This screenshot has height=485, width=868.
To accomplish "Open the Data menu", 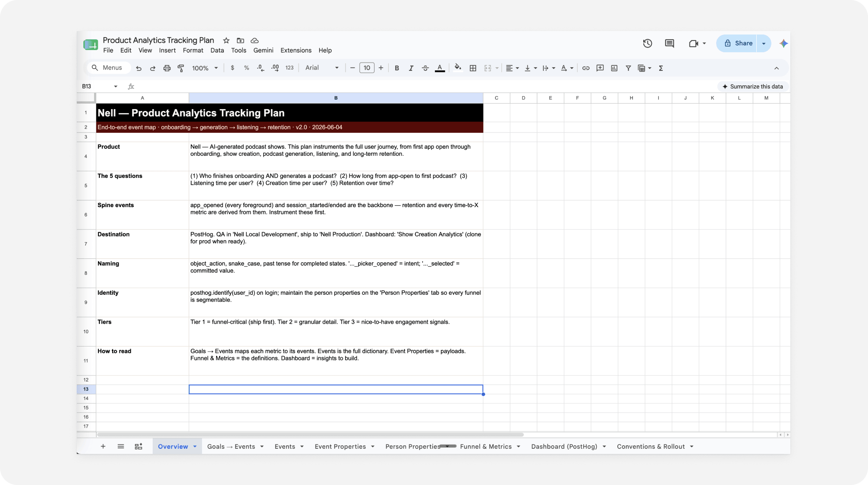I will coord(217,50).
